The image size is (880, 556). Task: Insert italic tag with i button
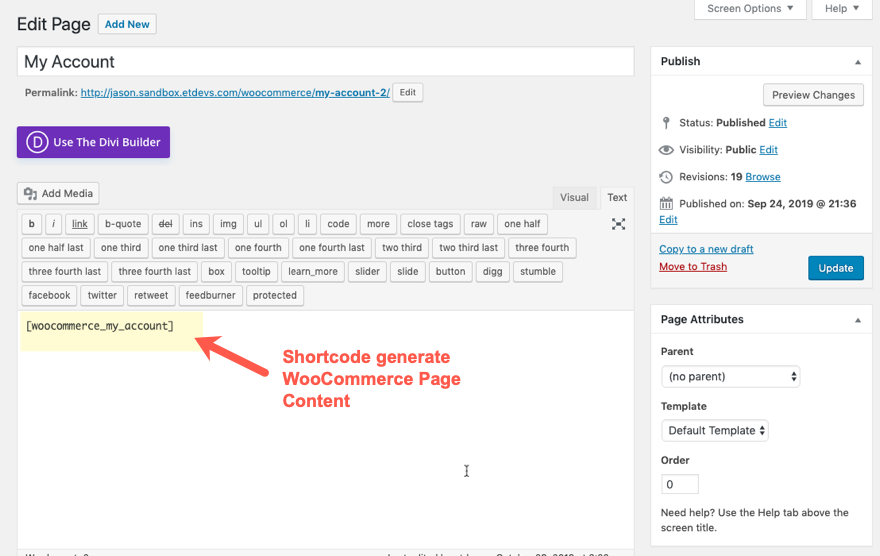click(x=54, y=224)
